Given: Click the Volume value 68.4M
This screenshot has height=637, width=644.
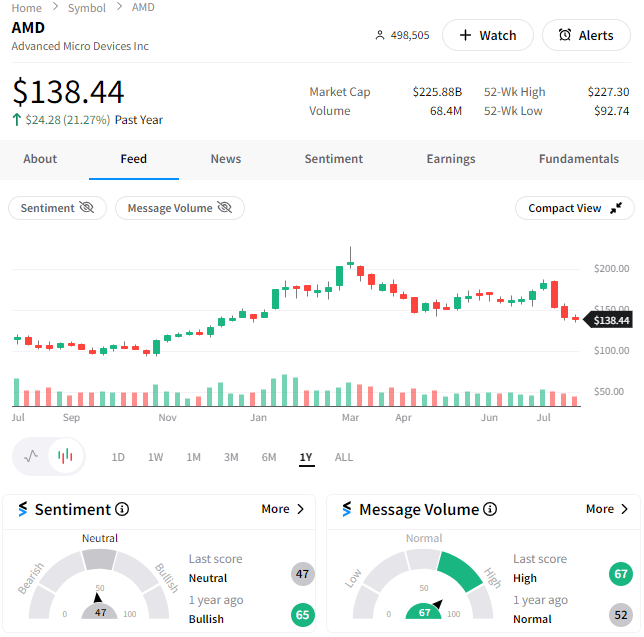Looking at the screenshot, I should tap(446, 111).
